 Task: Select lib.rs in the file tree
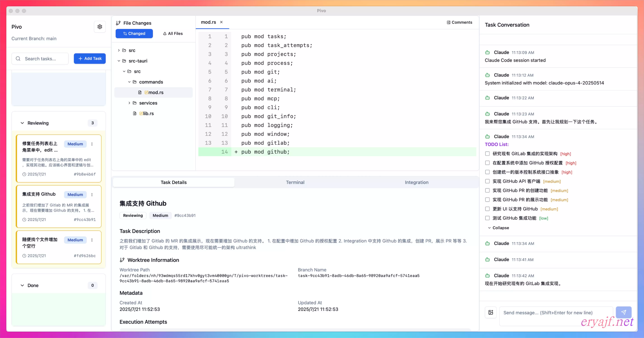click(148, 114)
